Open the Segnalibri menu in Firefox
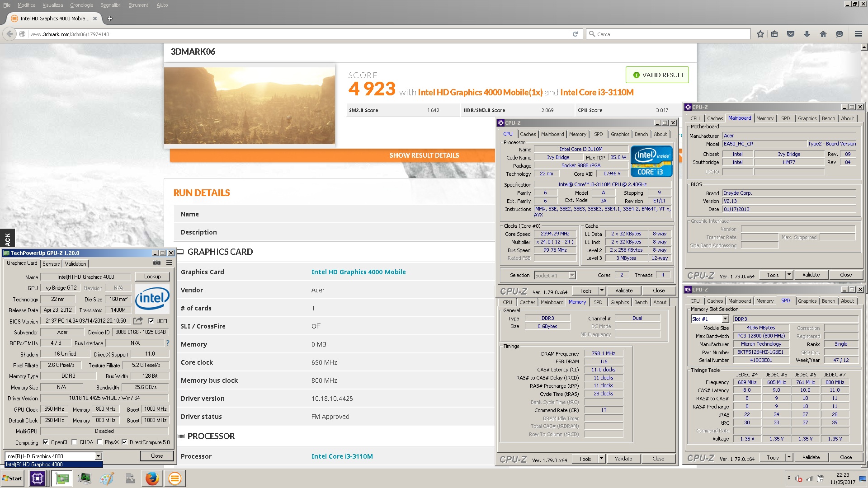The image size is (868, 488). click(111, 5)
